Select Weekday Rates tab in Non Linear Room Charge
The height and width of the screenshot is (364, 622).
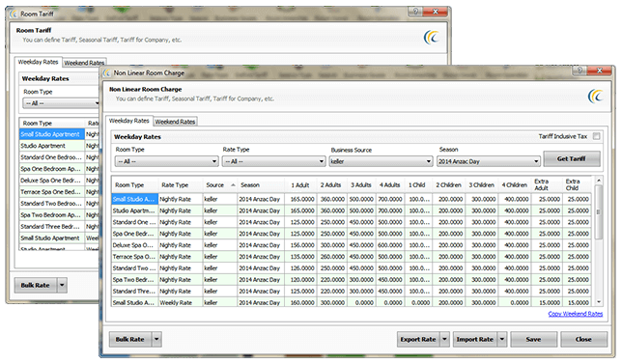[128, 121]
